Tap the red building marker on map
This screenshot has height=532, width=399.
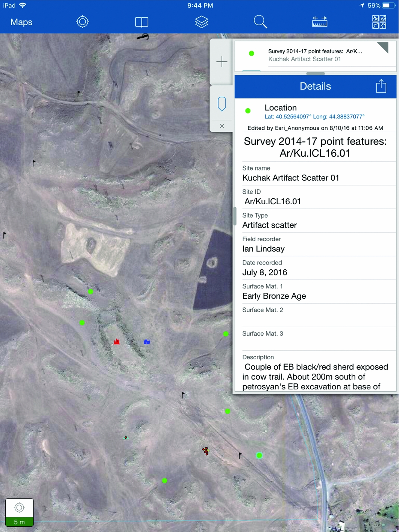point(117,342)
